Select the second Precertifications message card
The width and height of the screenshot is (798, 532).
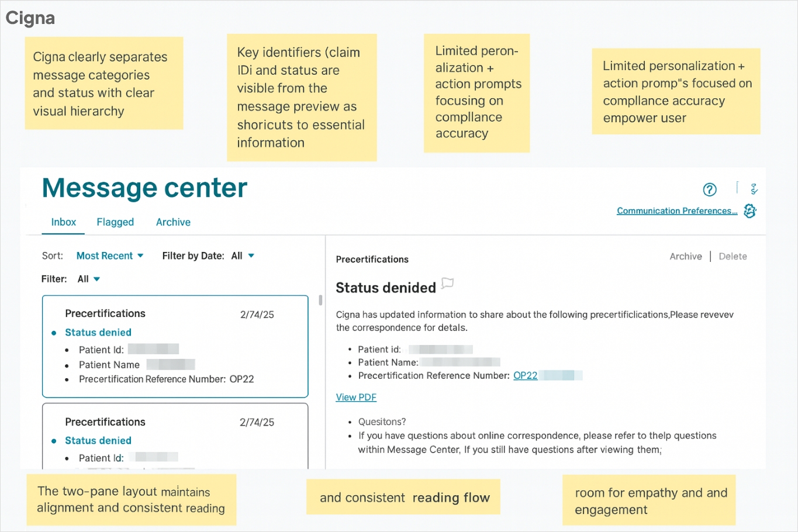pos(175,436)
